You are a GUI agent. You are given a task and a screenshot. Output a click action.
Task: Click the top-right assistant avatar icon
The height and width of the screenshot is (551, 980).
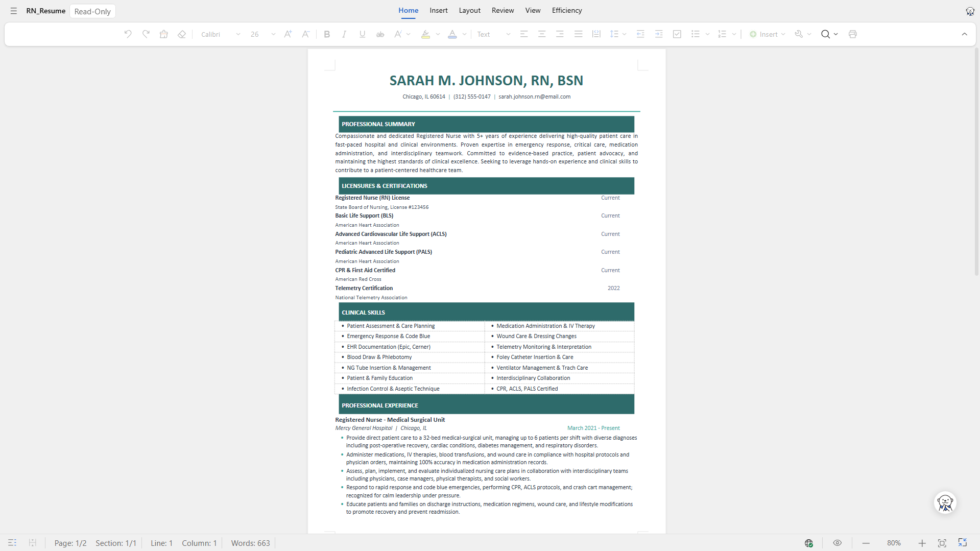(970, 11)
